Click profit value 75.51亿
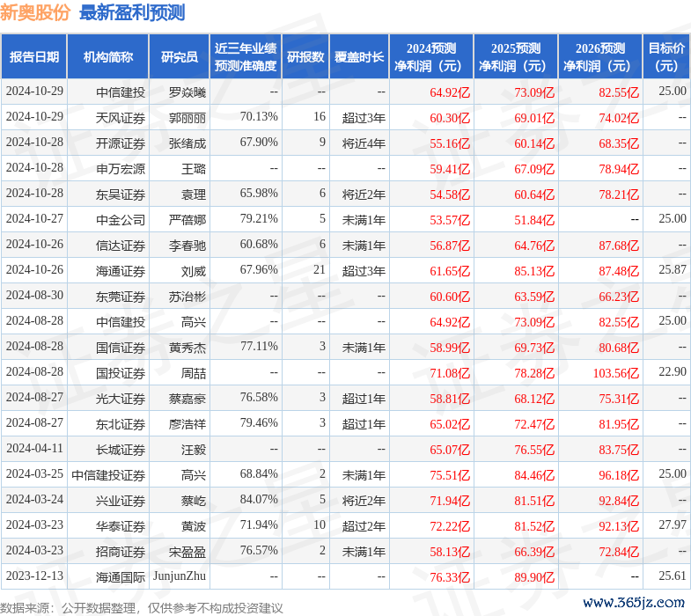The image size is (691, 616). pos(450,475)
